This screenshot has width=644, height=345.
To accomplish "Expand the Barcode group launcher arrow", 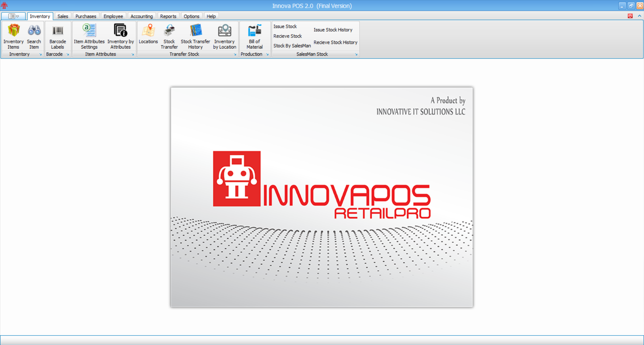I will (67, 54).
